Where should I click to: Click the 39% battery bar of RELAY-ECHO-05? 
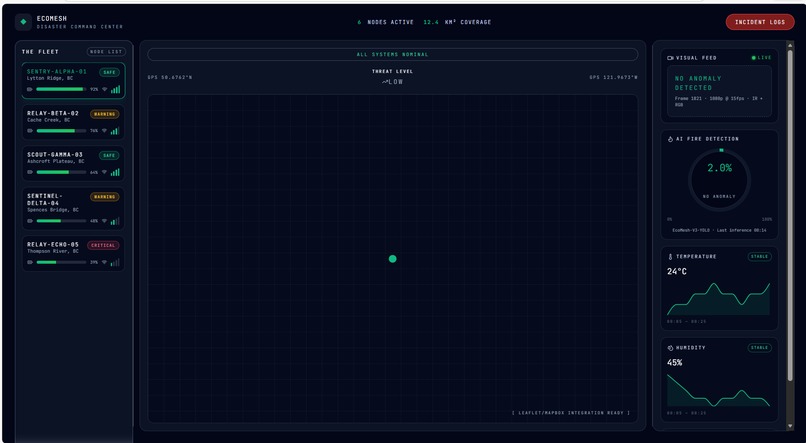point(61,263)
